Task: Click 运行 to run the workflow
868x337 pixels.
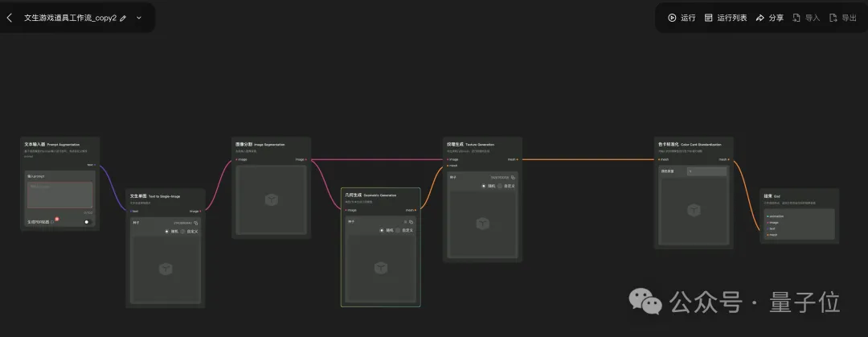Action: 682,18
